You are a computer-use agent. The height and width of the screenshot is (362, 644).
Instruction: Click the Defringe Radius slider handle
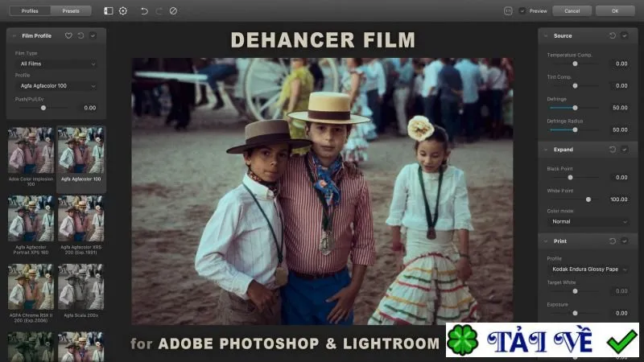tap(575, 130)
